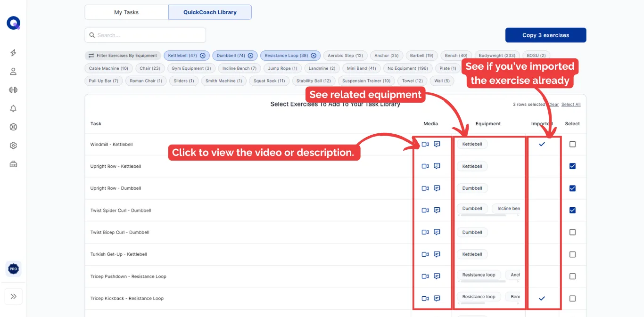The height and width of the screenshot is (317, 644).
Task: Click the Clear selection link
Action: pos(553,105)
